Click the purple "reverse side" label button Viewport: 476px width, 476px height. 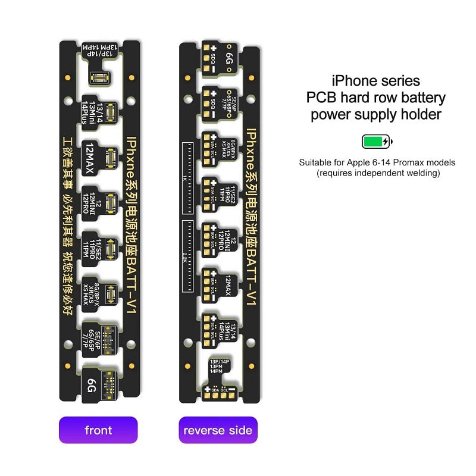[218, 430]
